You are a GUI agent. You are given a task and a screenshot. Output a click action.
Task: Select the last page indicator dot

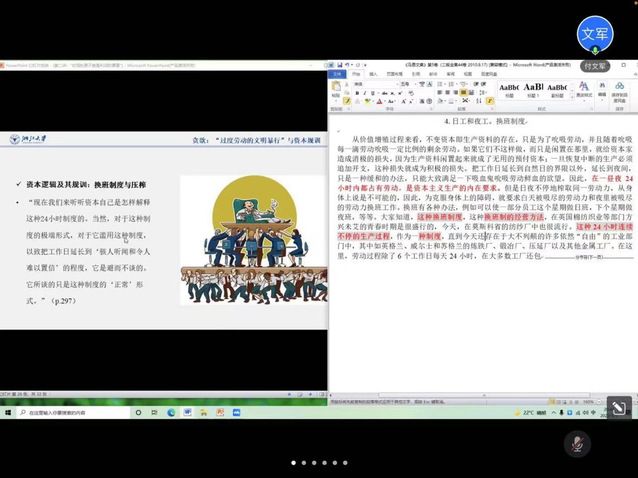tap(345, 463)
